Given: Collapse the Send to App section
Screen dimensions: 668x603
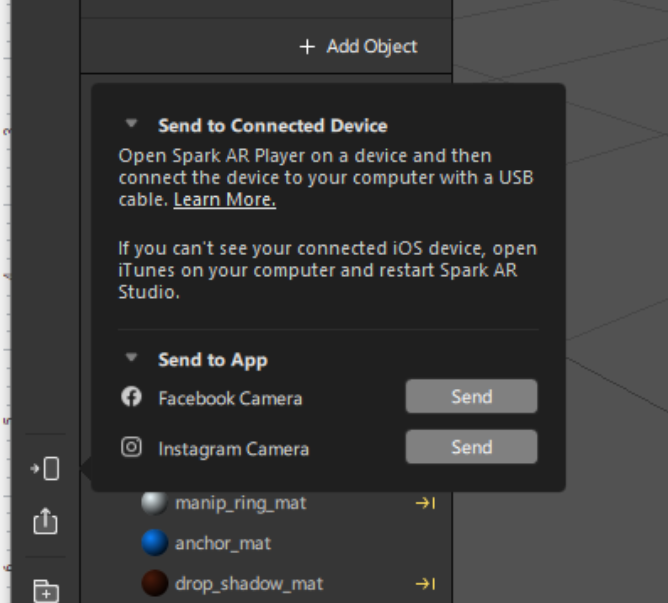Looking at the screenshot, I should tap(131, 358).
